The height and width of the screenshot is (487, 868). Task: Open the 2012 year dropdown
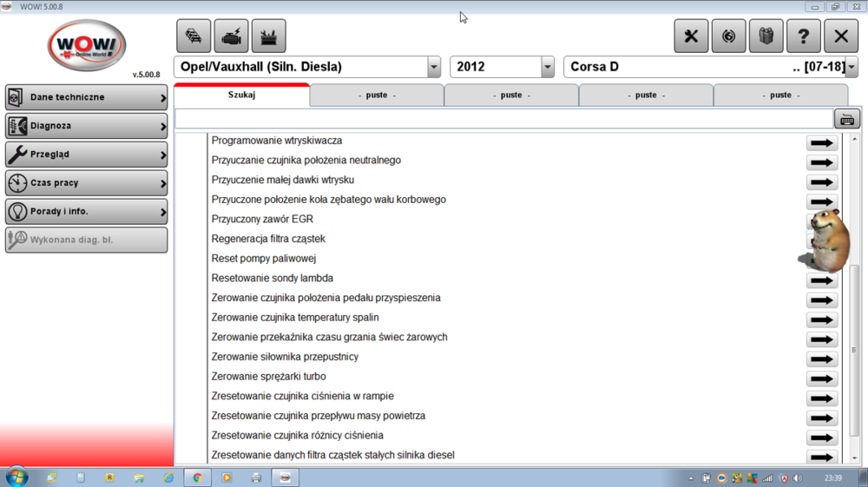(x=547, y=67)
